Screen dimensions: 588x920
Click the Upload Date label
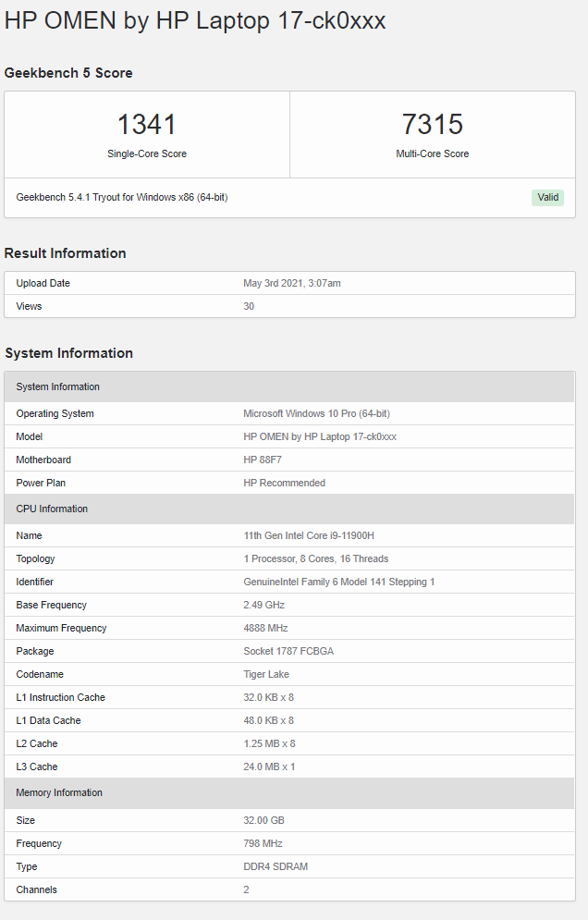coord(43,283)
